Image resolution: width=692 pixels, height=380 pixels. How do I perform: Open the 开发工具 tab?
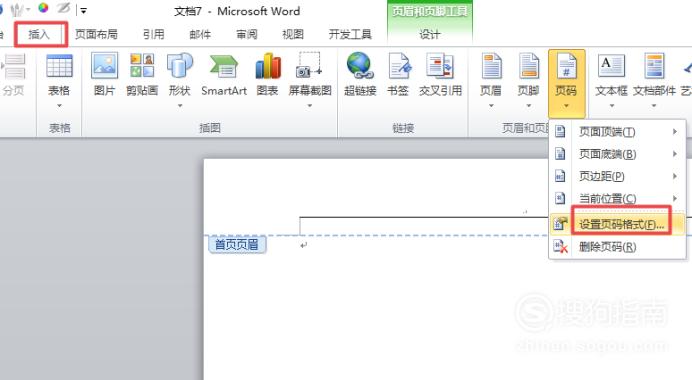pos(350,34)
